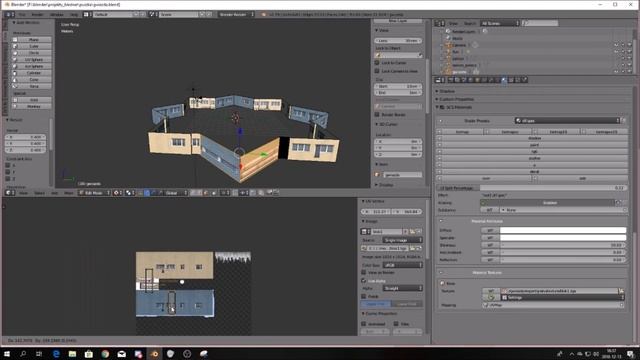This screenshot has height=360, width=640.
Task: Open the All Scenes outliner dropdown
Action: [500, 23]
